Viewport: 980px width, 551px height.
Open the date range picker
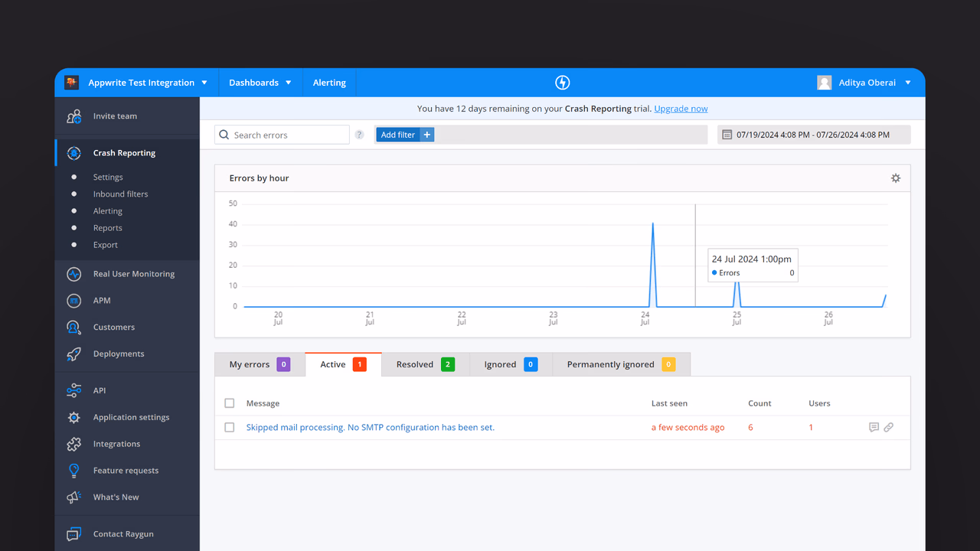click(814, 135)
